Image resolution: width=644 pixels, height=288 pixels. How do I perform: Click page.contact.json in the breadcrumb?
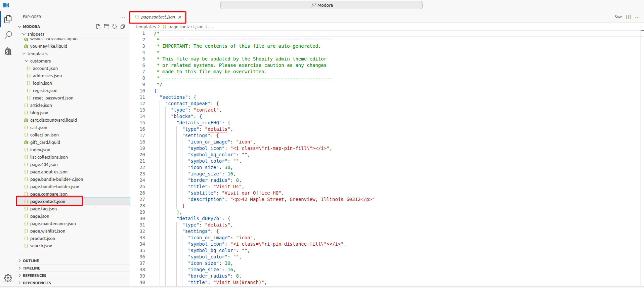tap(186, 27)
